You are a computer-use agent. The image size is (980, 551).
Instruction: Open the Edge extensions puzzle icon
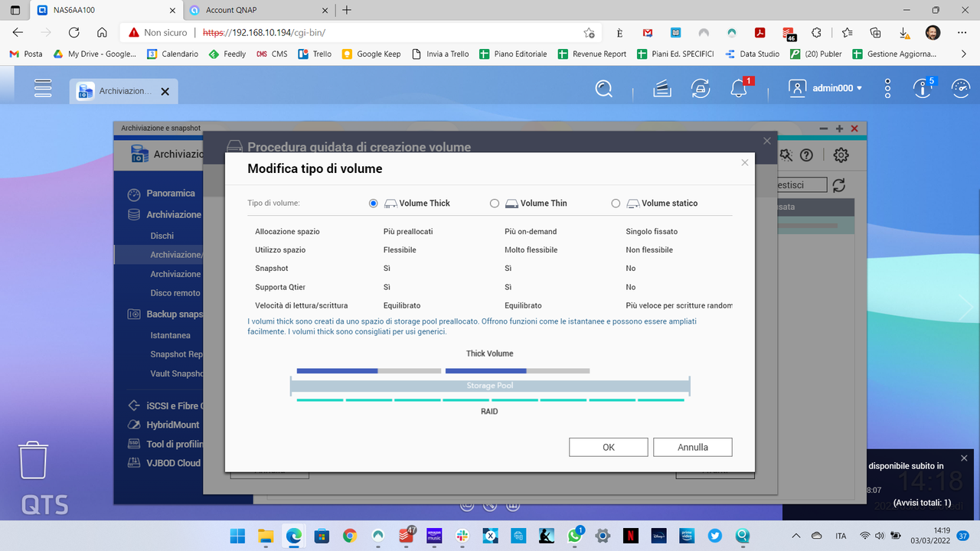817,33
